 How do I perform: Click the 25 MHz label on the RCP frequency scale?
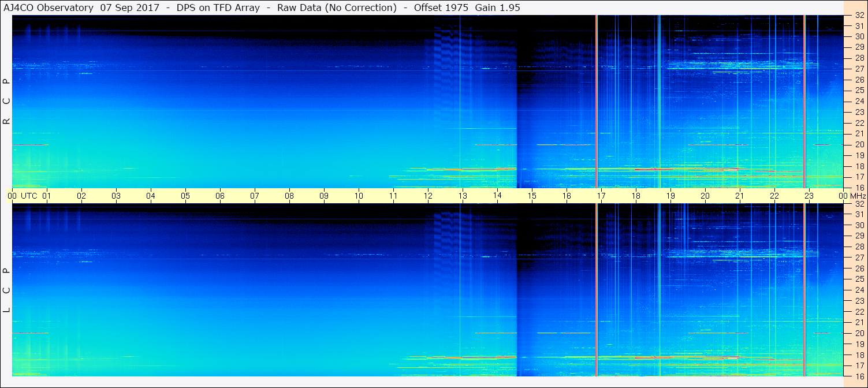pyautogui.click(x=859, y=91)
